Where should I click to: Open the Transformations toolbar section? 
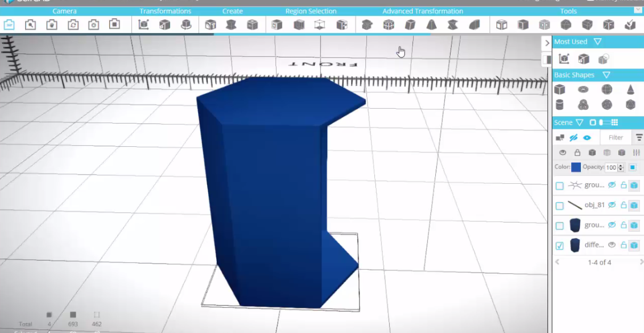165,11
